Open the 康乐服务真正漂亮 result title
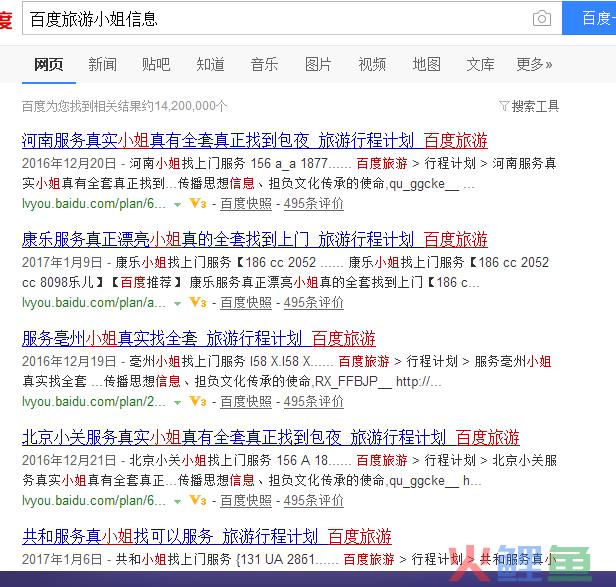 (x=255, y=240)
